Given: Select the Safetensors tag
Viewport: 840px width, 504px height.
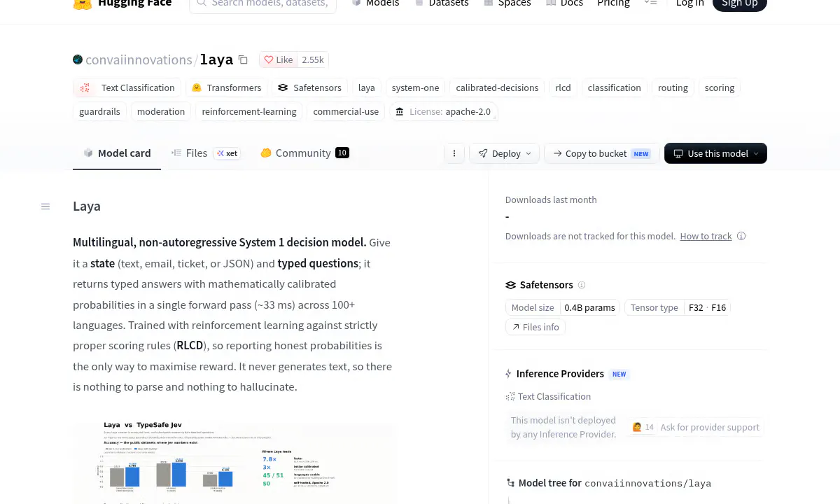Looking at the screenshot, I should coord(310,87).
